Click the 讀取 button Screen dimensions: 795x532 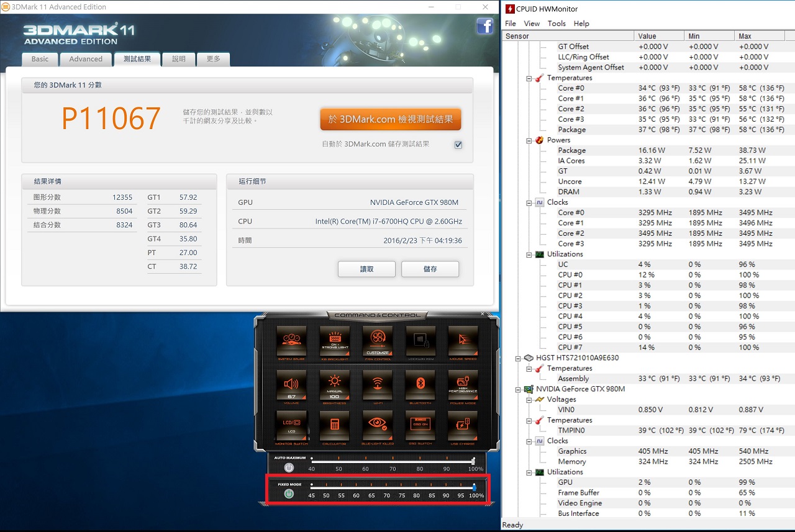(367, 269)
